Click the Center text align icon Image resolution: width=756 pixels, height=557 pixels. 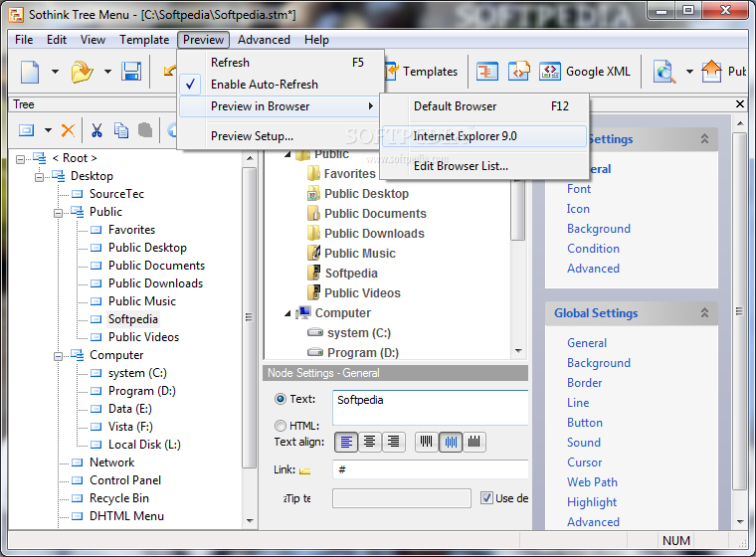(370, 442)
